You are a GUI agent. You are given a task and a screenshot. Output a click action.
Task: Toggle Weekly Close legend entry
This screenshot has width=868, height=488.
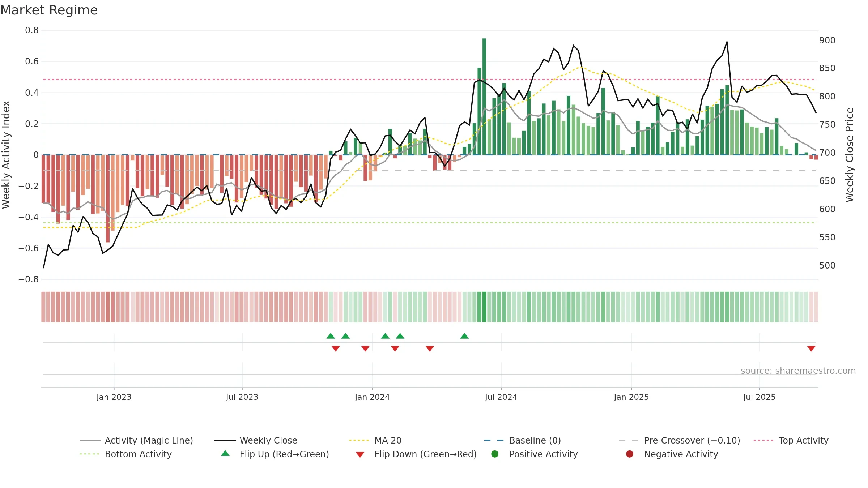256,440
